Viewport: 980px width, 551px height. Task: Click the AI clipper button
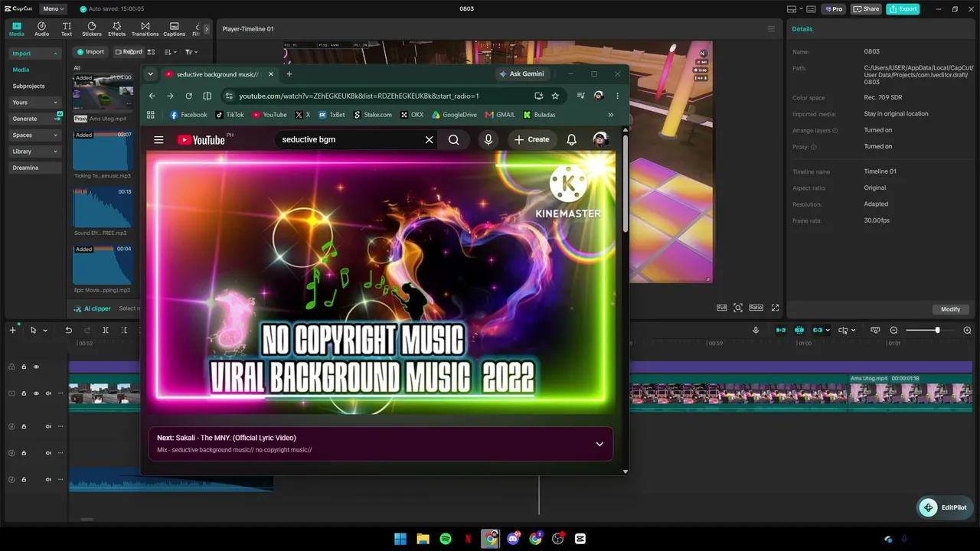pos(93,308)
